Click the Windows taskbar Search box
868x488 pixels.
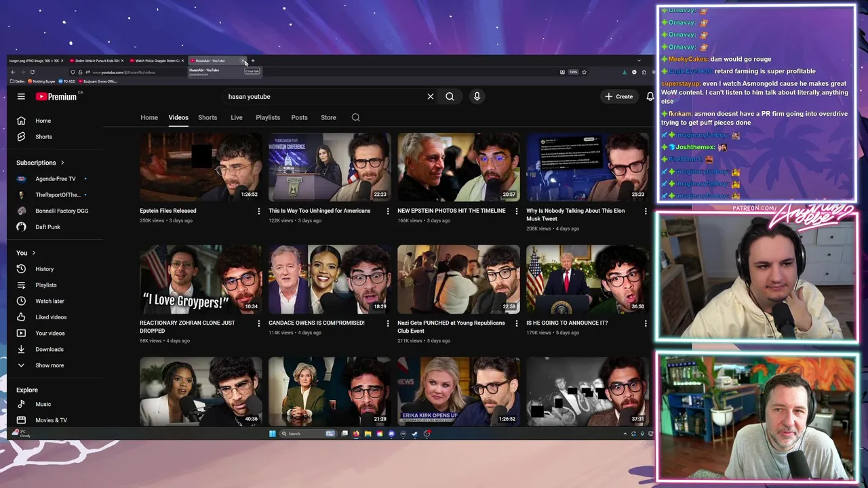point(308,434)
